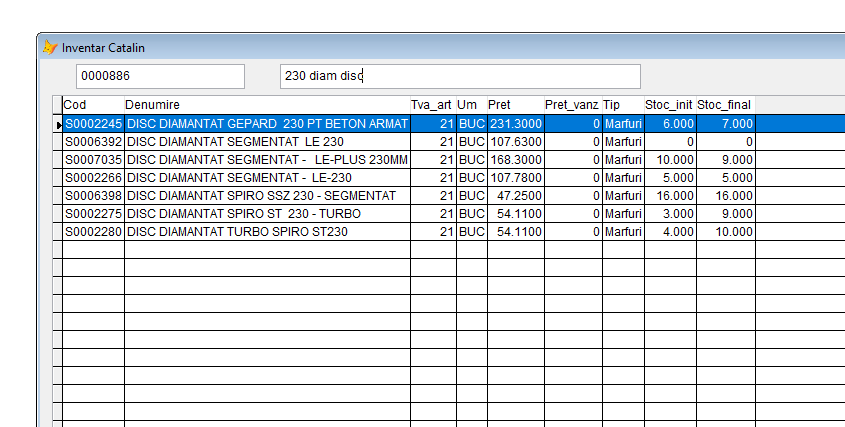Click Stoc_init value 3.000 in row S0002275
Viewport: 845px width, 427px height.
[670, 214]
